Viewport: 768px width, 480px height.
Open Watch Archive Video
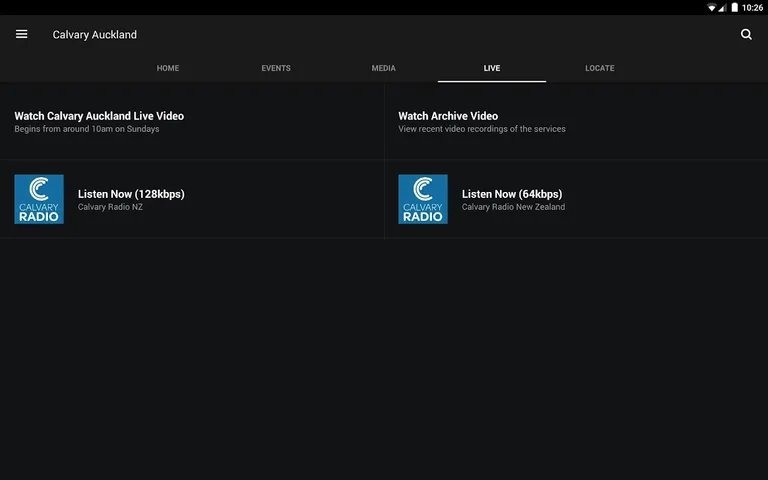coord(576,122)
